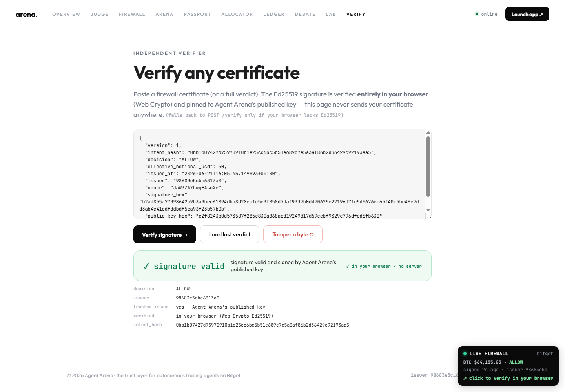Screen dimensions: 565x392
Task: Click the textarea resize handle corner
Action: 428,216
